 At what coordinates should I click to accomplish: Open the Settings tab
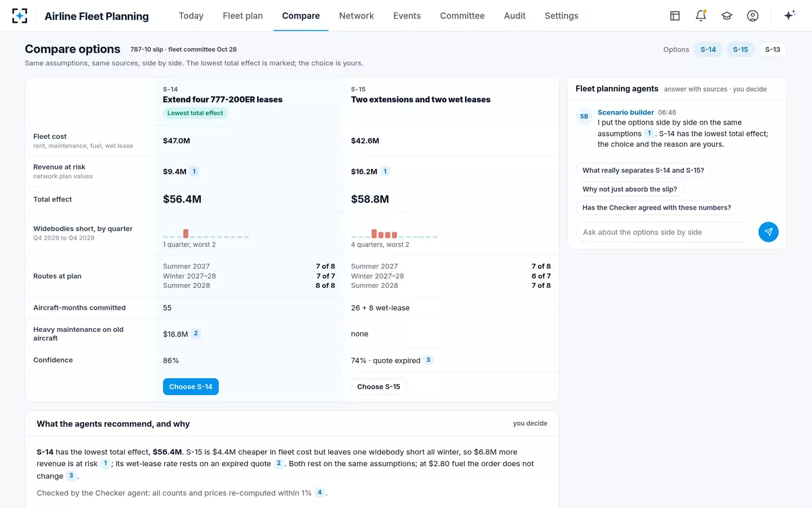(562, 16)
